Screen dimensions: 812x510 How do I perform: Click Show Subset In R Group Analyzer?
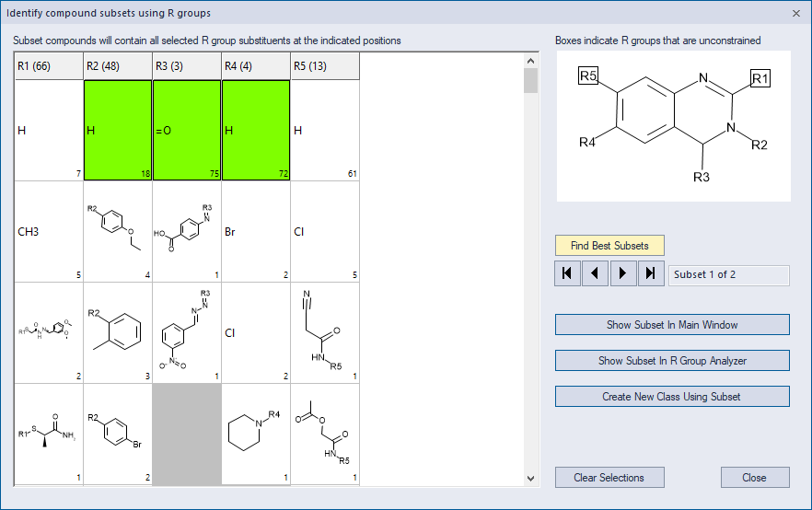(x=672, y=360)
